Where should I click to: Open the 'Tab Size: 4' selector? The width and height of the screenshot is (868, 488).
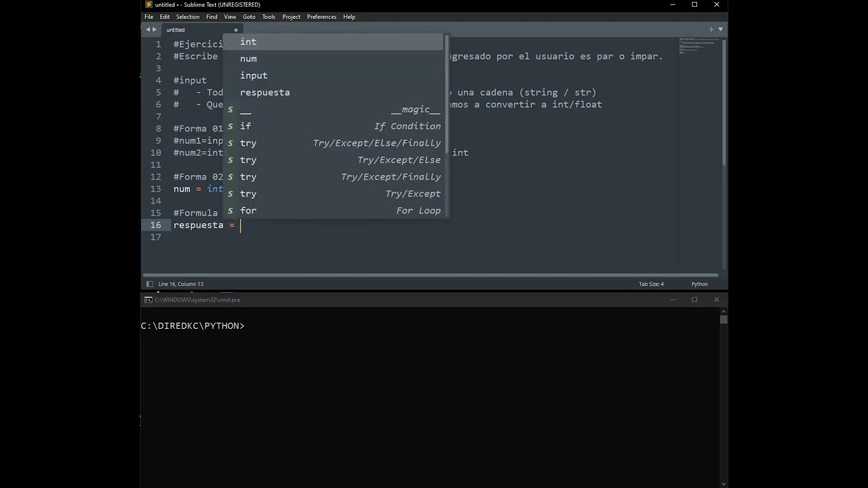[x=651, y=284]
